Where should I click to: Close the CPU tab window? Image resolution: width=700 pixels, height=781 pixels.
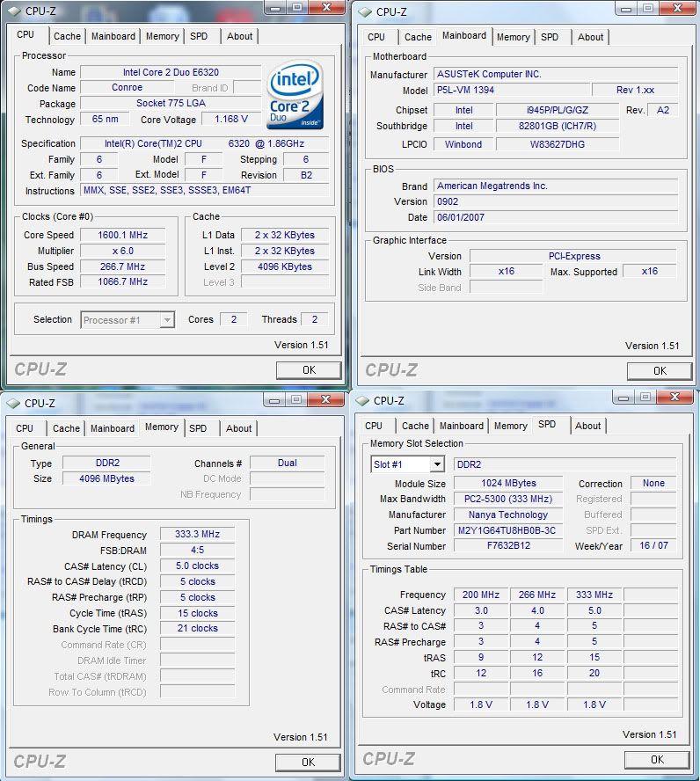click(x=326, y=7)
